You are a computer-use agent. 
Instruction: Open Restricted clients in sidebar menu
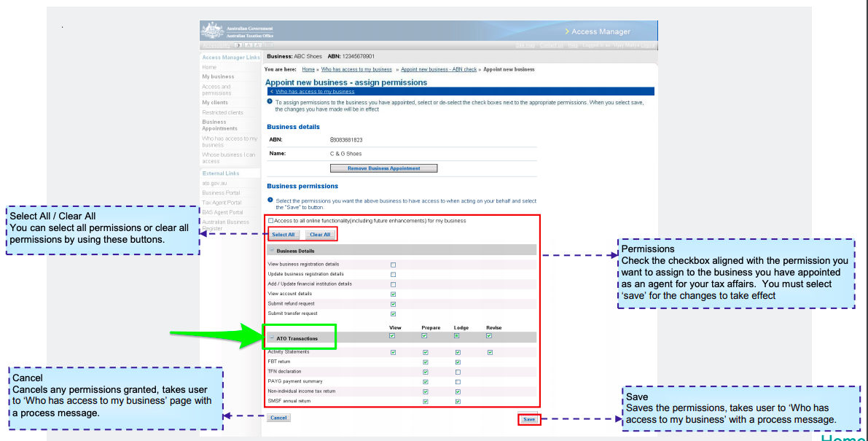click(x=222, y=113)
